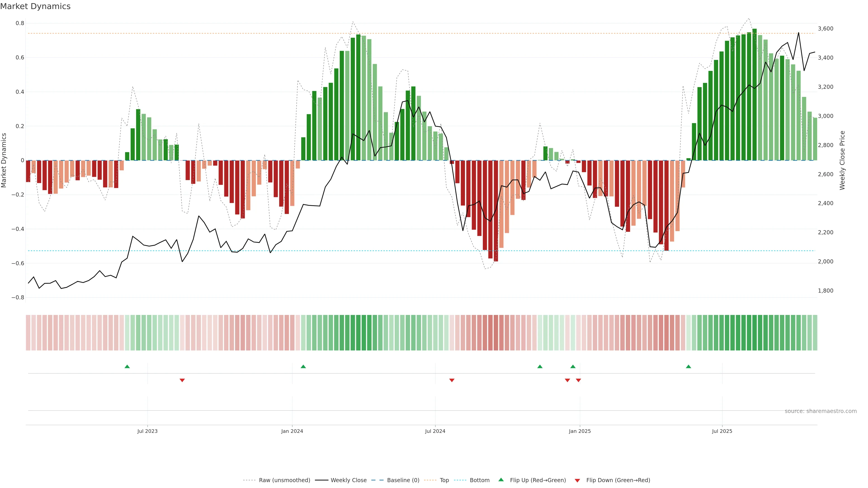Click the Top legend label
Viewport: 868px width, 488px height.
pos(444,480)
